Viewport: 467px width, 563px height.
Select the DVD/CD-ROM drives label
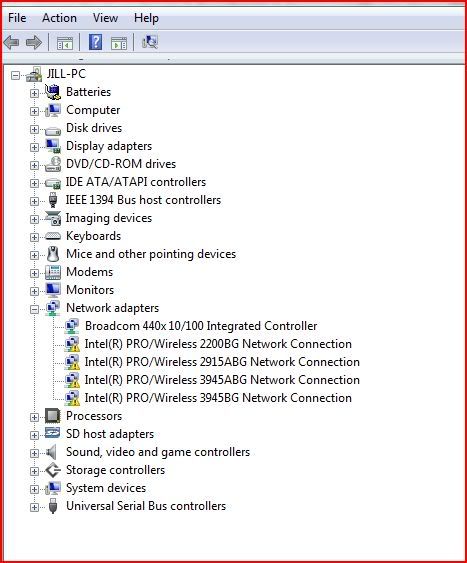coord(121,164)
